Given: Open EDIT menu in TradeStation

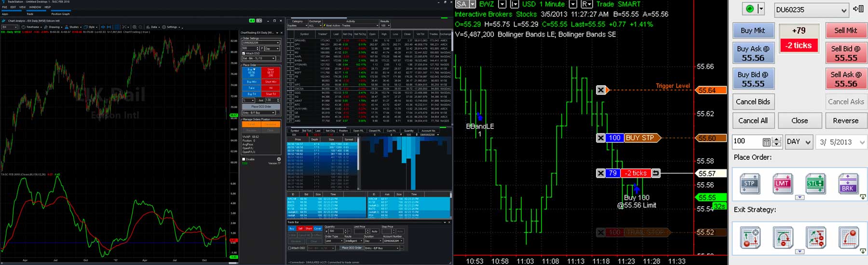Looking at the screenshot, I should (x=13, y=7).
